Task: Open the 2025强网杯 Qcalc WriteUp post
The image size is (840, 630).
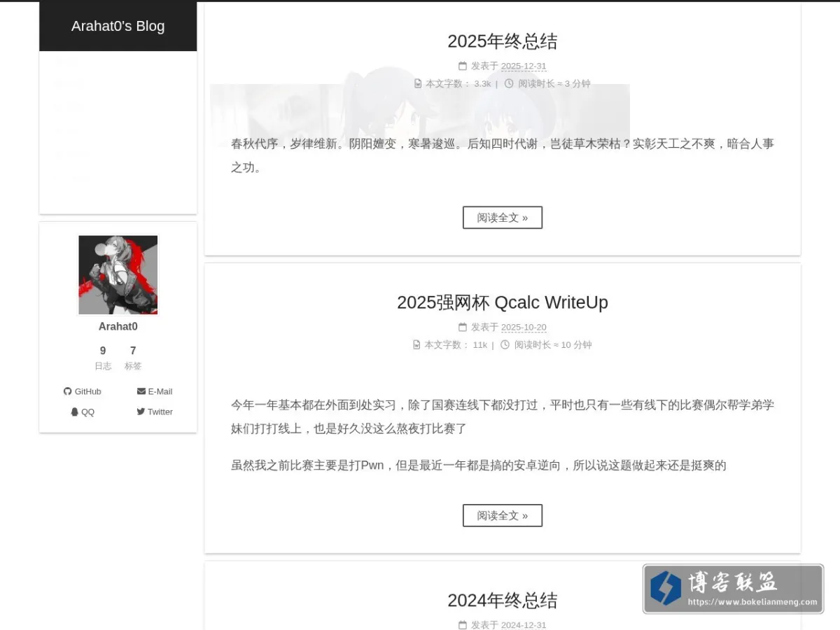Action: [503, 302]
